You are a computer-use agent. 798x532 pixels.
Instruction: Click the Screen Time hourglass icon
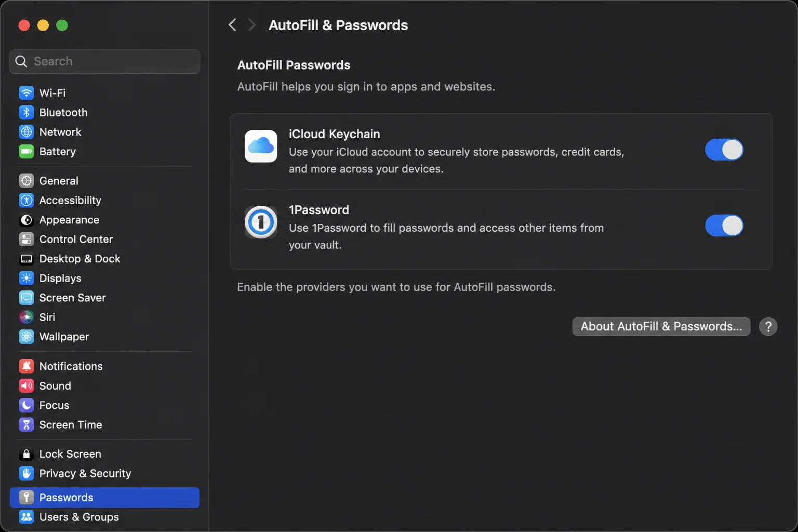tap(26, 424)
